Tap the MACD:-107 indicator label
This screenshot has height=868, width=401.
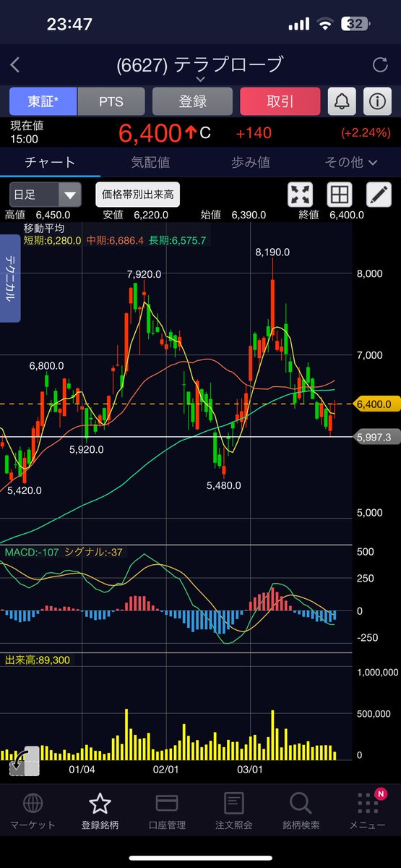click(x=33, y=552)
